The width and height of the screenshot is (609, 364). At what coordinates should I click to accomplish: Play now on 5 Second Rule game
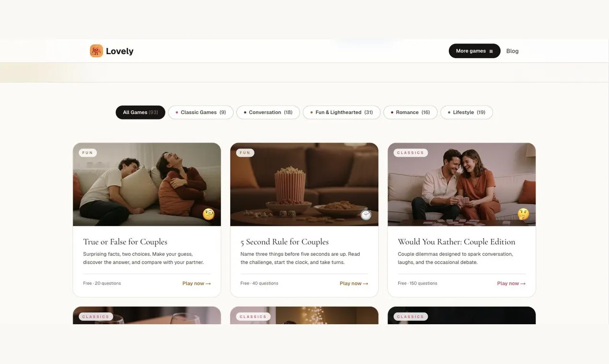[354, 284]
